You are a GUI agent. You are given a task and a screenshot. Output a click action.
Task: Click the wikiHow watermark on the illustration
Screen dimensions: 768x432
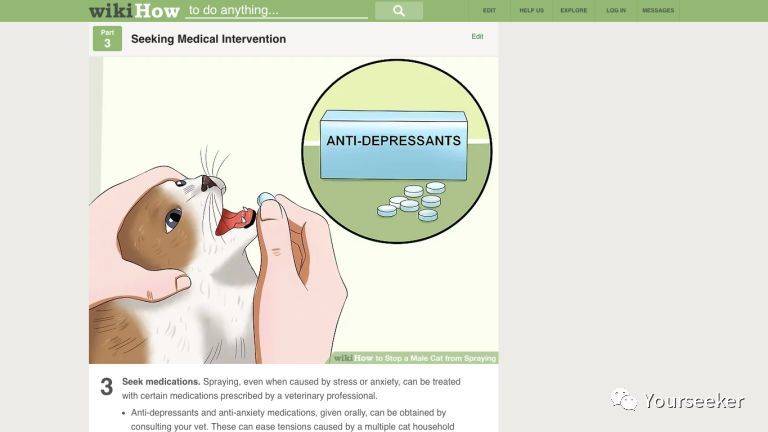415,358
